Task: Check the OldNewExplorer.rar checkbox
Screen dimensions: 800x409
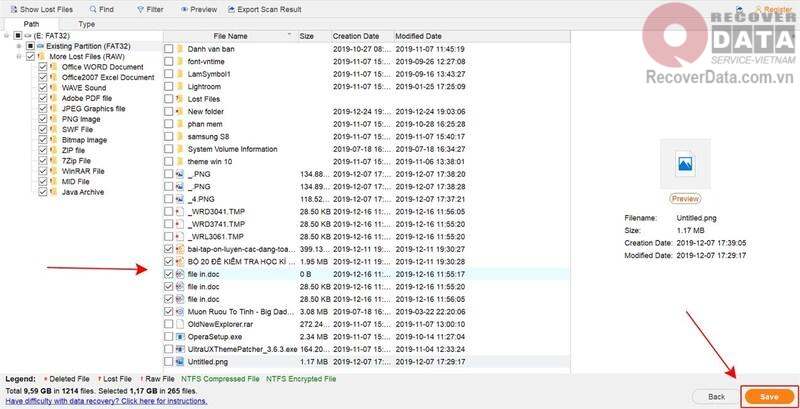Action: (169, 324)
